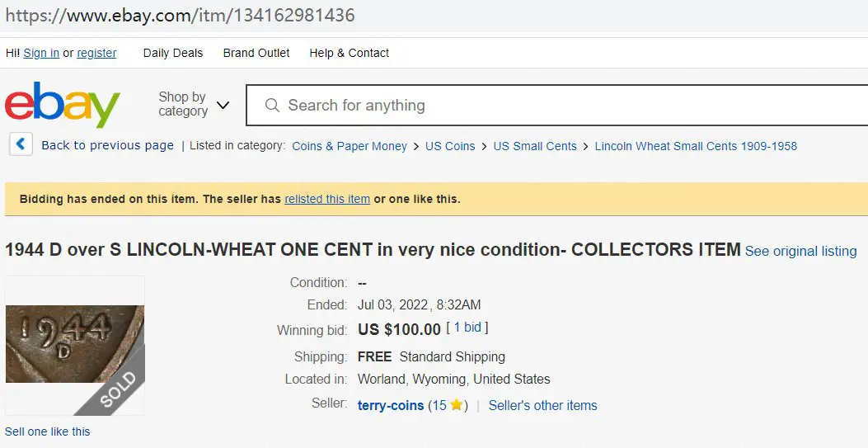868x448 pixels.
Task: Go to the US Coins breadcrumb category
Action: 450,146
